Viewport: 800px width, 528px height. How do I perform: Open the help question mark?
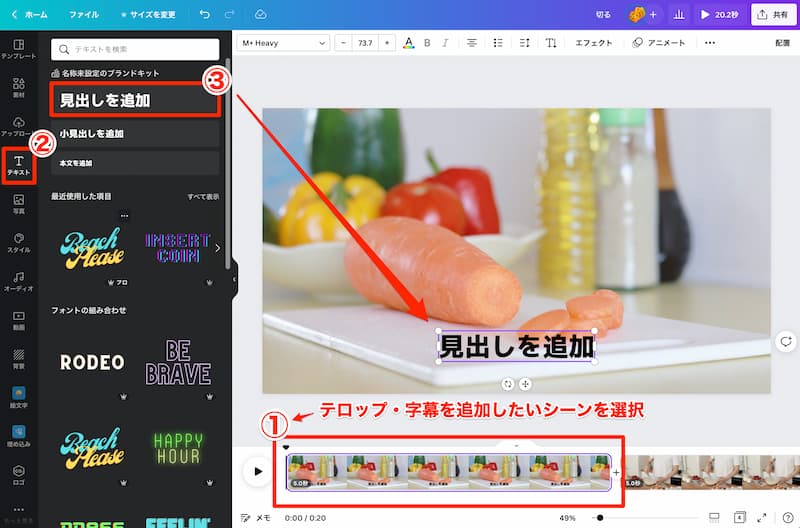click(787, 517)
